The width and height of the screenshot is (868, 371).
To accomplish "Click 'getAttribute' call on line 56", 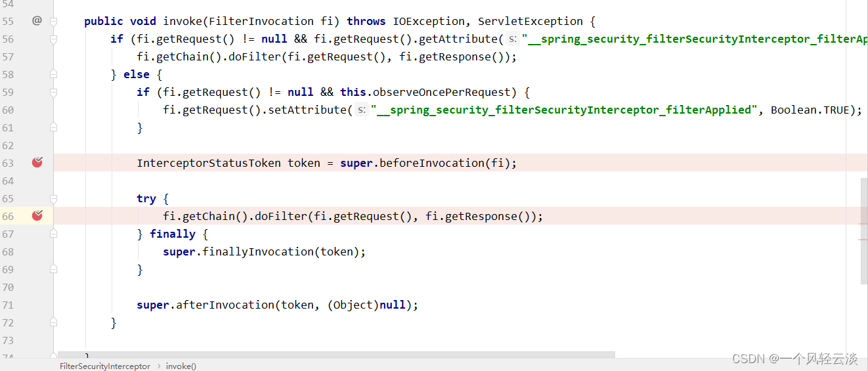I will [458, 39].
